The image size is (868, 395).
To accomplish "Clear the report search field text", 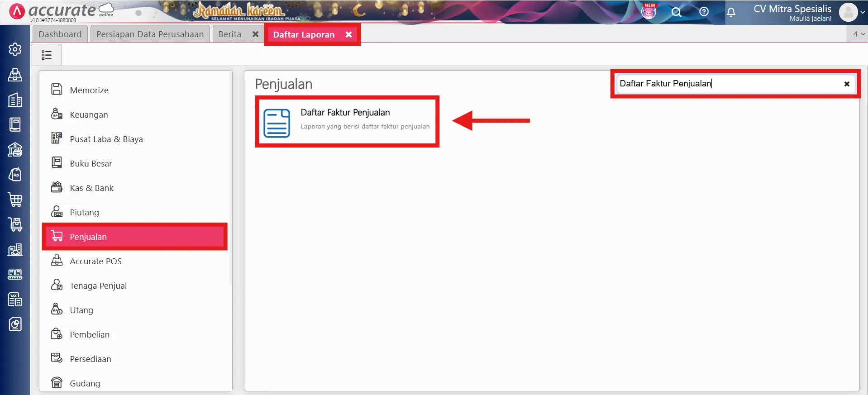I will point(846,84).
